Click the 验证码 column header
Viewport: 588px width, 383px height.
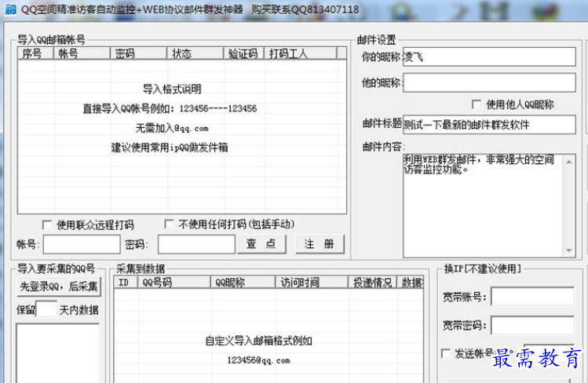click(244, 53)
